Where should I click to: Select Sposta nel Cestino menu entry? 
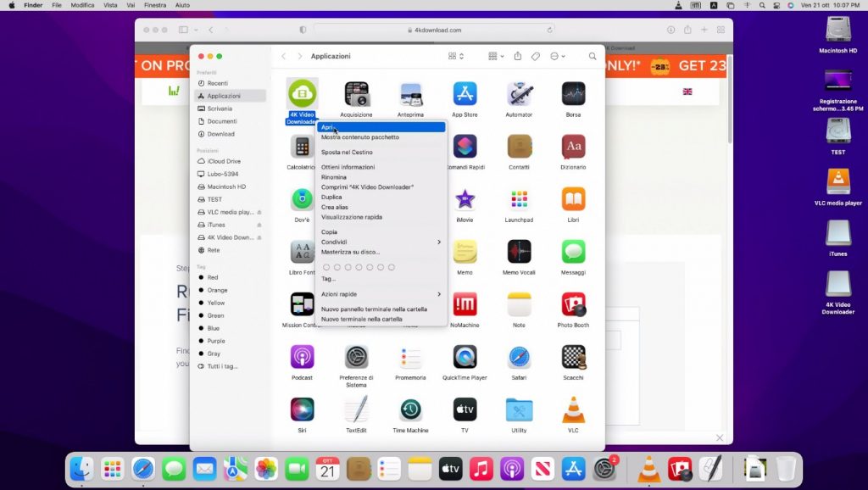(347, 152)
